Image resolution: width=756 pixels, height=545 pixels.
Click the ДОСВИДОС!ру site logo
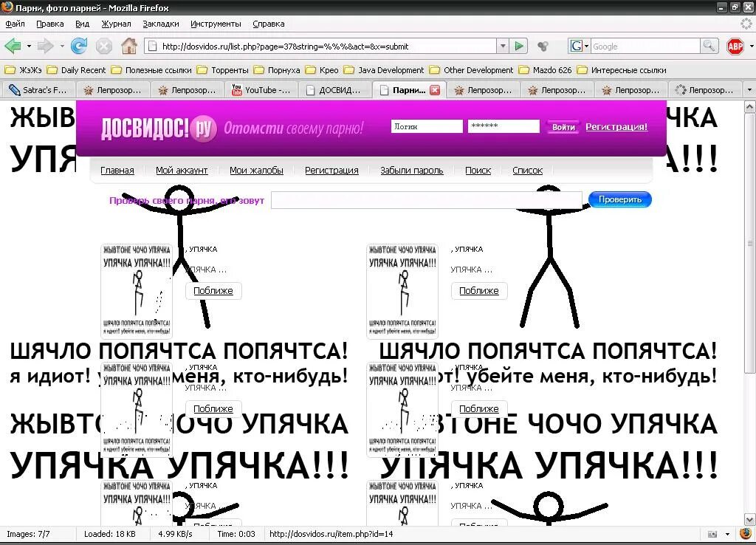point(158,128)
